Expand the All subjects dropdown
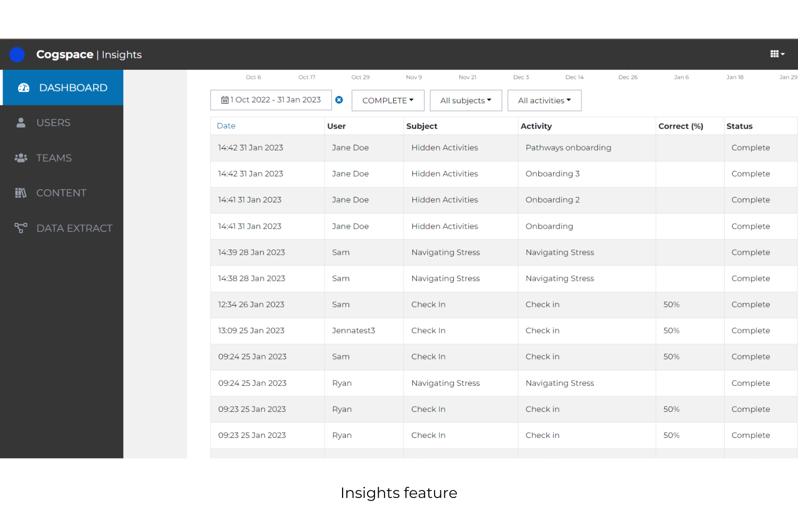This screenshot has height=532, width=798. point(465,101)
